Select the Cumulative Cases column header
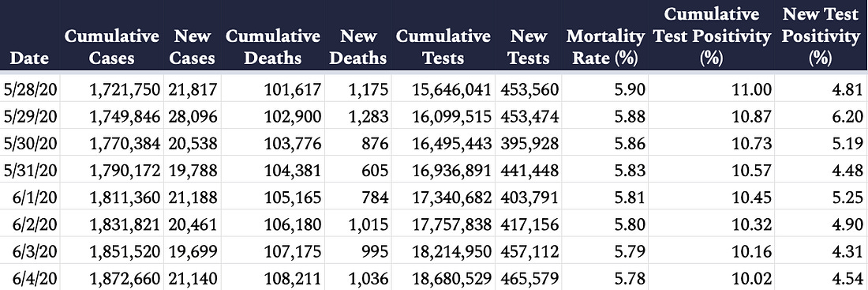Image resolution: width=868 pixels, height=290 pixels. click(x=112, y=47)
